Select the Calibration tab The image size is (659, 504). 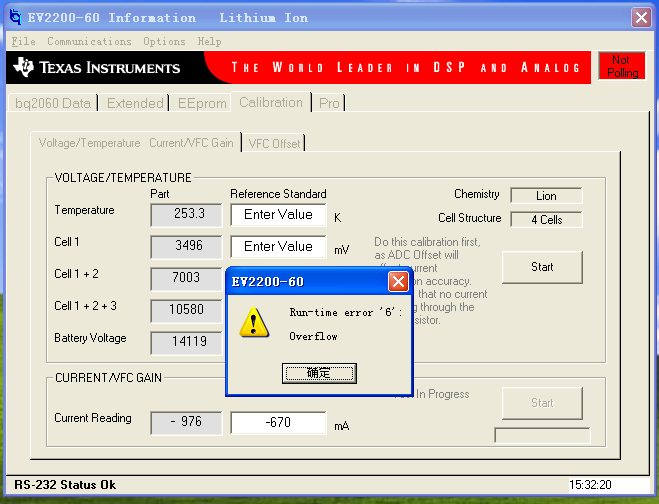click(x=271, y=102)
